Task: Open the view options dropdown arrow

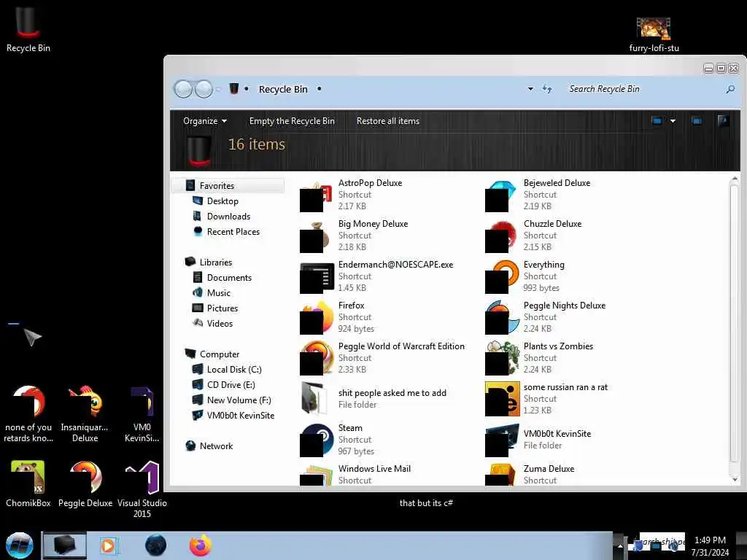Action: coord(673,121)
